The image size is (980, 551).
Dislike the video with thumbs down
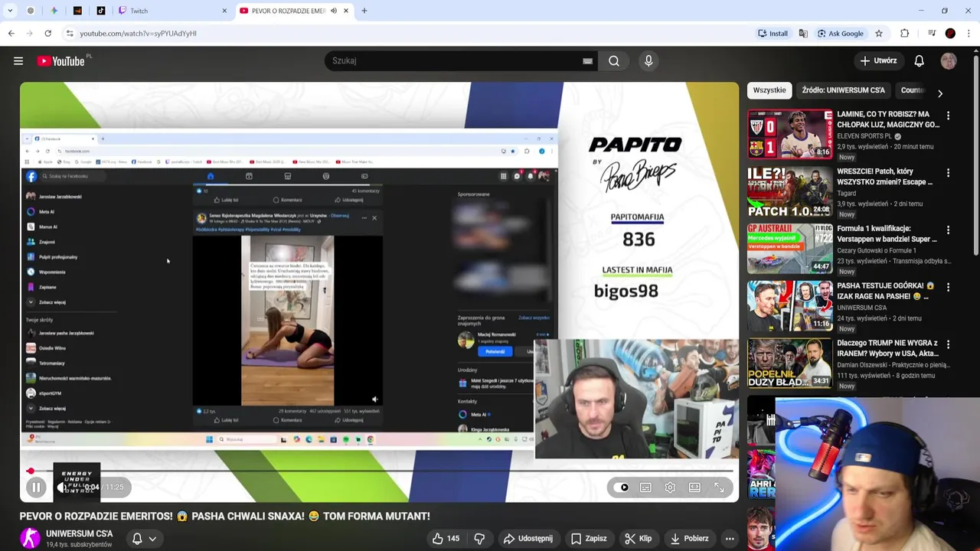pyautogui.click(x=479, y=539)
